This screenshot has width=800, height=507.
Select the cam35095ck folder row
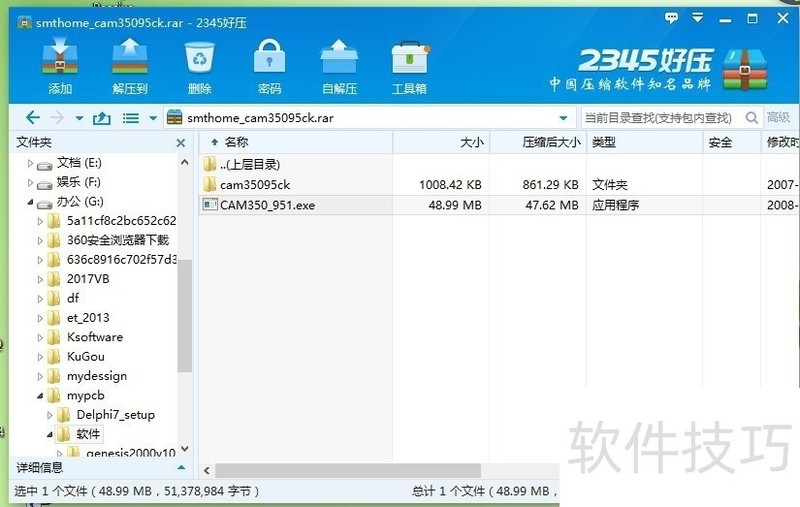(499, 185)
